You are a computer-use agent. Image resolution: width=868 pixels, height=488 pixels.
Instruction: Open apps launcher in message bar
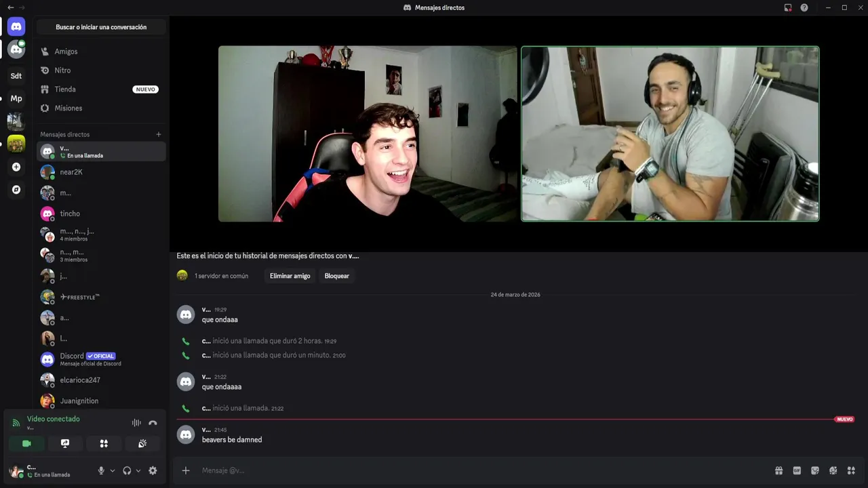pos(851,470)
